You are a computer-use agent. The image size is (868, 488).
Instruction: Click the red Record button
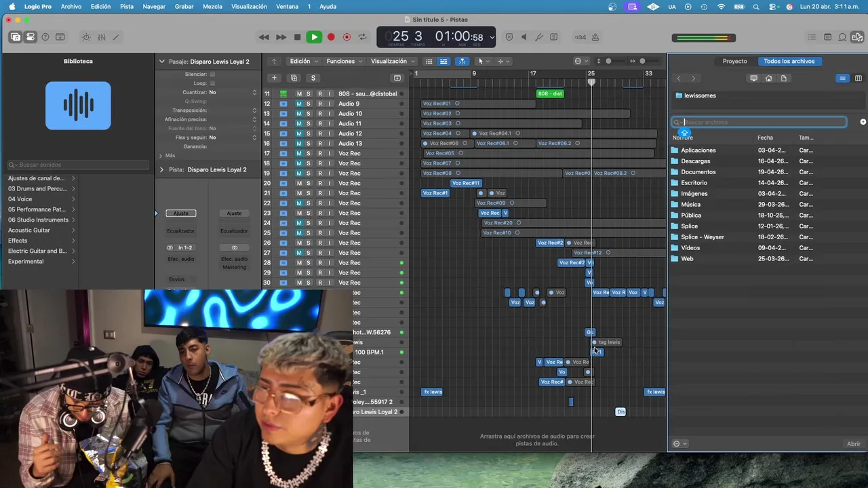pyautogui.click(x=331, y=37)
